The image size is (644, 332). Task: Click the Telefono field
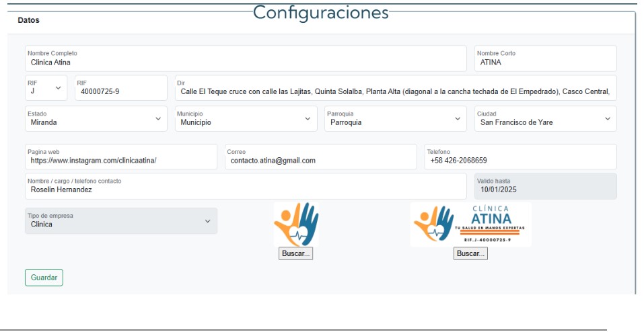[x=520, y=157]
